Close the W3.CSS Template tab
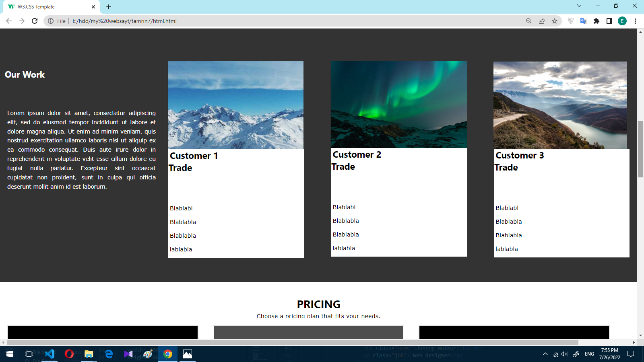 pos(93,7)
